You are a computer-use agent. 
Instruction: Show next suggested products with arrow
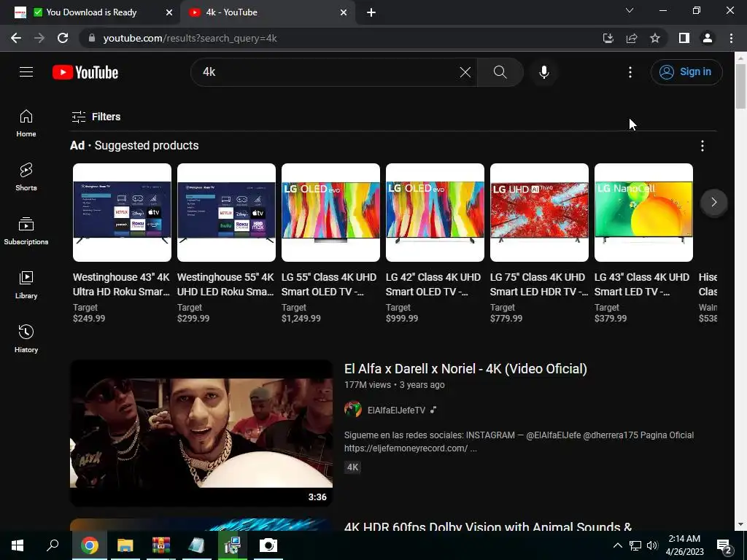tap(713, 203)
